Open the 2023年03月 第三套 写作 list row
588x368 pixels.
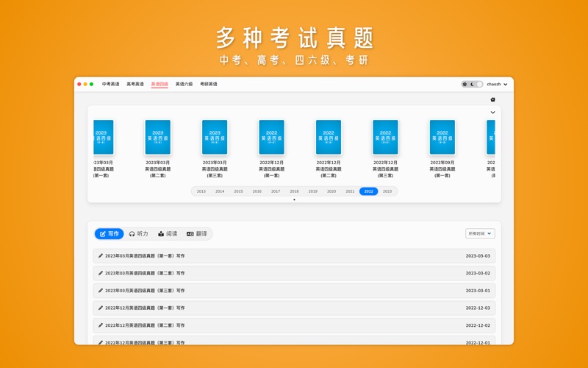click(294, 291)
